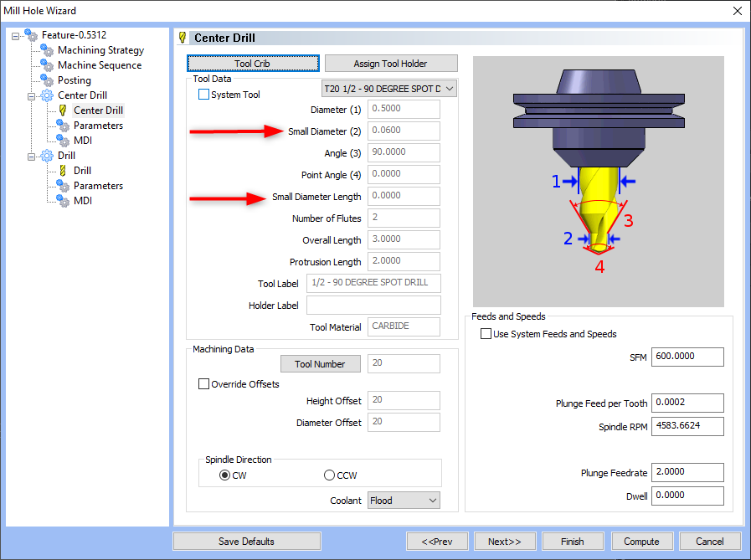Image resolution: width=751 pixels, height=560 pixels.
Task: Select Posting in the tree
Action: tap(75, 80)
